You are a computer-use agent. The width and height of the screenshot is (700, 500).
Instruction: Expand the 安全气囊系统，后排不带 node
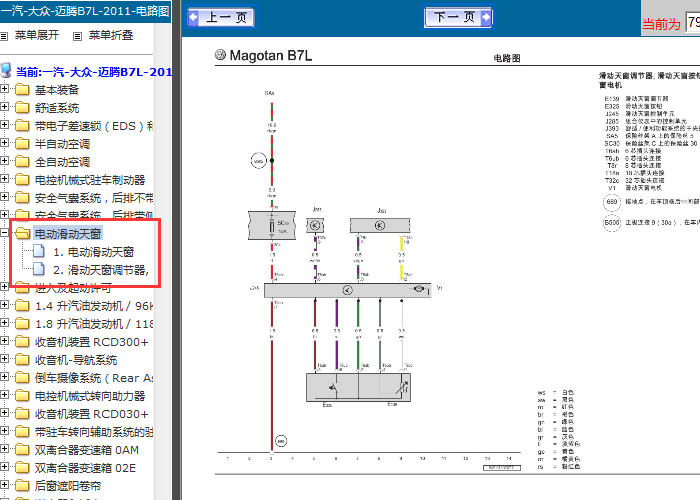[4, 196]
